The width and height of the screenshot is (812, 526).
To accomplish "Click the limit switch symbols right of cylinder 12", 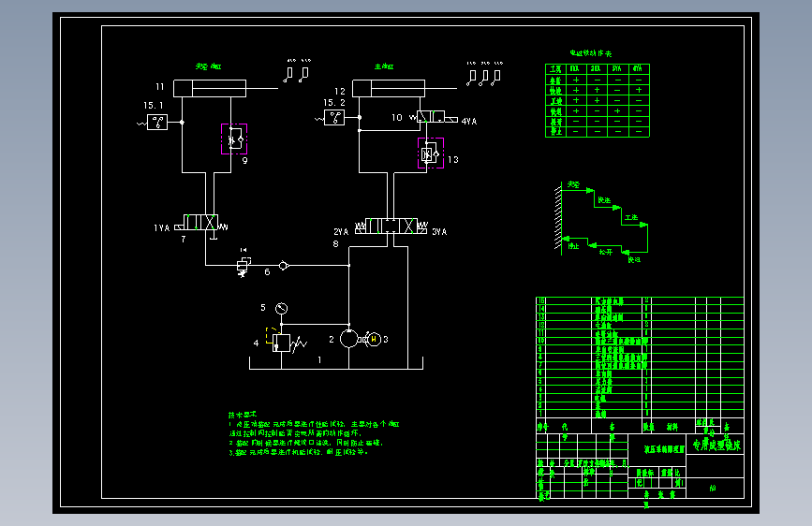I will pyautogui.click(x=483, y=77).
